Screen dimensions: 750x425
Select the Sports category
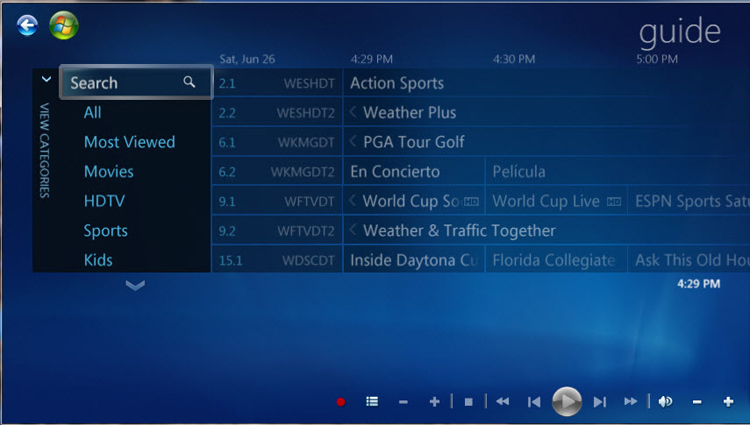pyautogui.click(x=106, y=231)
